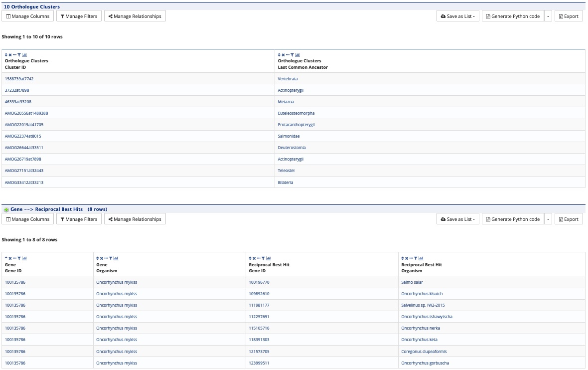Open reciprocal hit gene 111981177
This screenshot has height=370, width=588.
tap(259, 305)
